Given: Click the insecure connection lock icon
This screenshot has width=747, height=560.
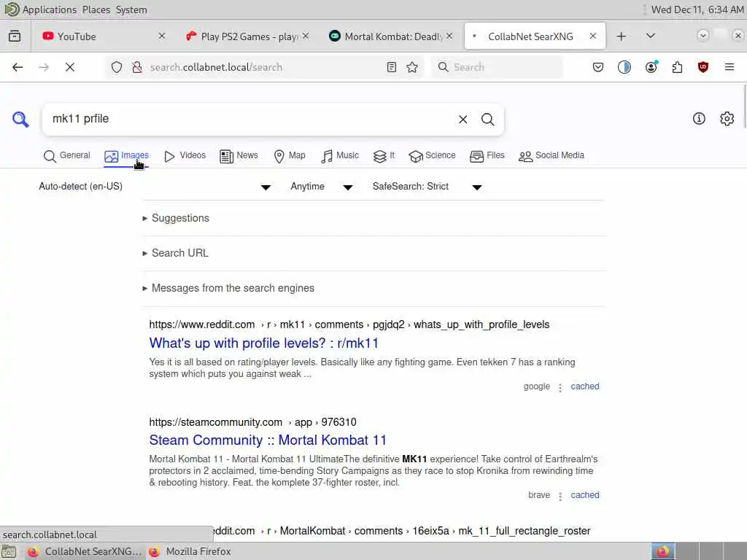Looking at the screenshot, I should pyautogui.click(x=137, y=67).
